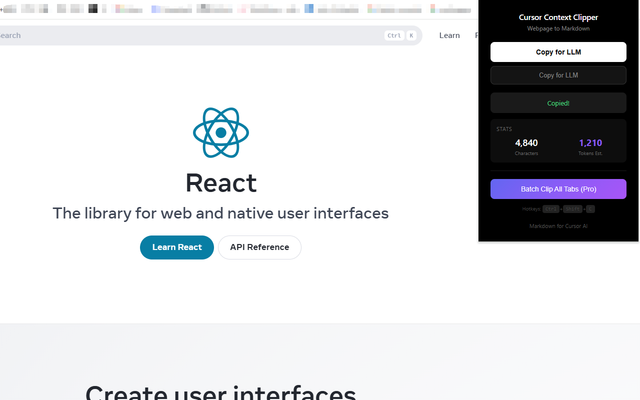Open the Learn navigation link
640x400 pixels.
[x=449, y=36]
